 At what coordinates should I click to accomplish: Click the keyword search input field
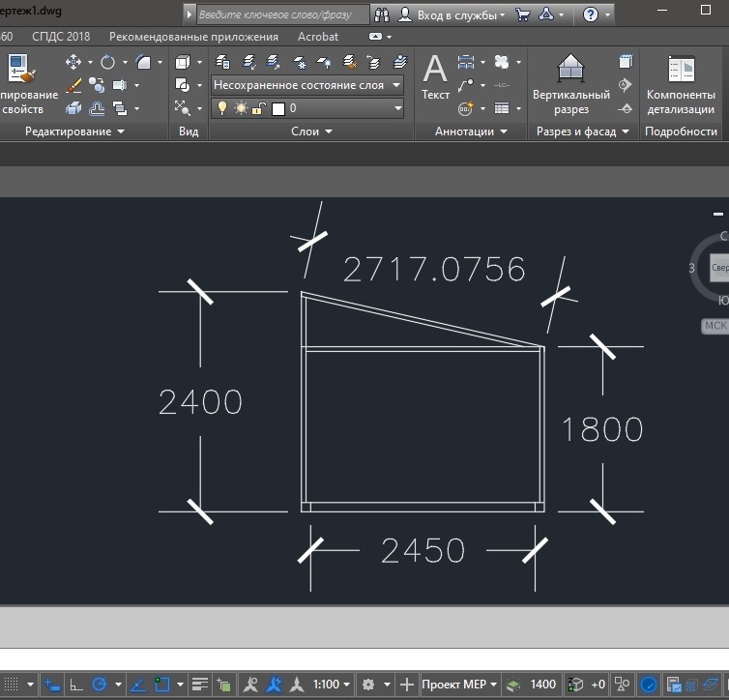(283, 15)
